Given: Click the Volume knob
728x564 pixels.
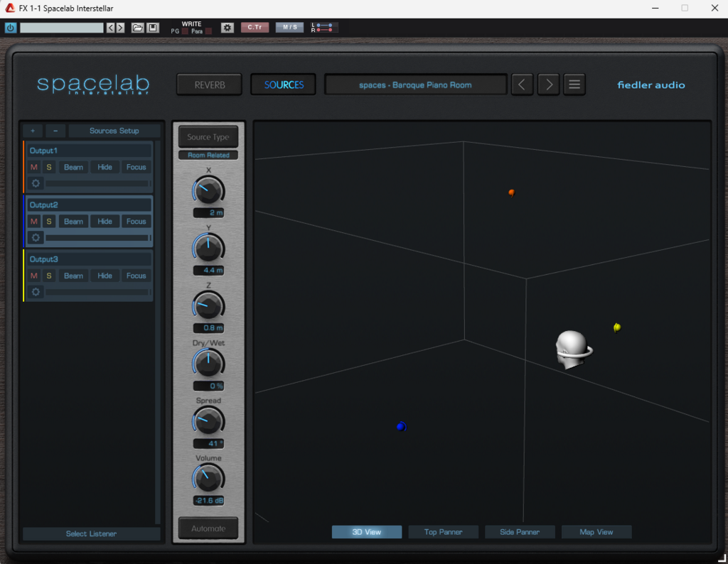Looking at the screenshot, I should (x=208, y=479).
